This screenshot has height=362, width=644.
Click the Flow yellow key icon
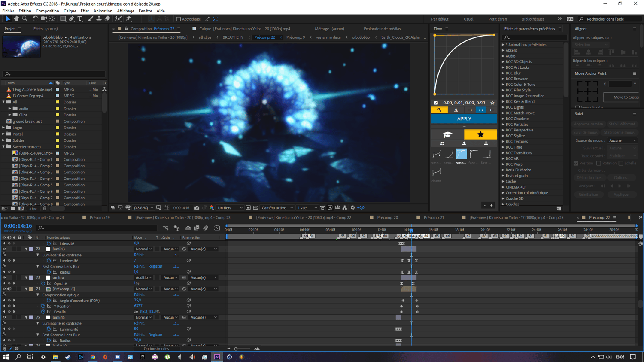pyautogui.click(x=439, y=110)
